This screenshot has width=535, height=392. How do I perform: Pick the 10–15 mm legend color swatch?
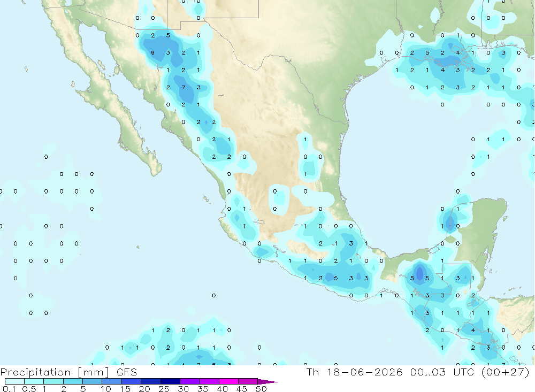[x=112, y=381]
